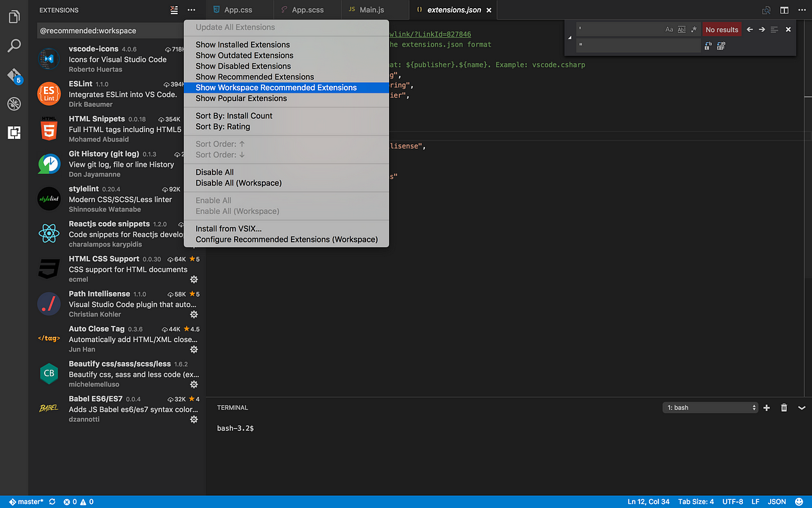
Task: Open the Explorer view in activity bar
Action: pyautogui.click(x=14, y=16)
